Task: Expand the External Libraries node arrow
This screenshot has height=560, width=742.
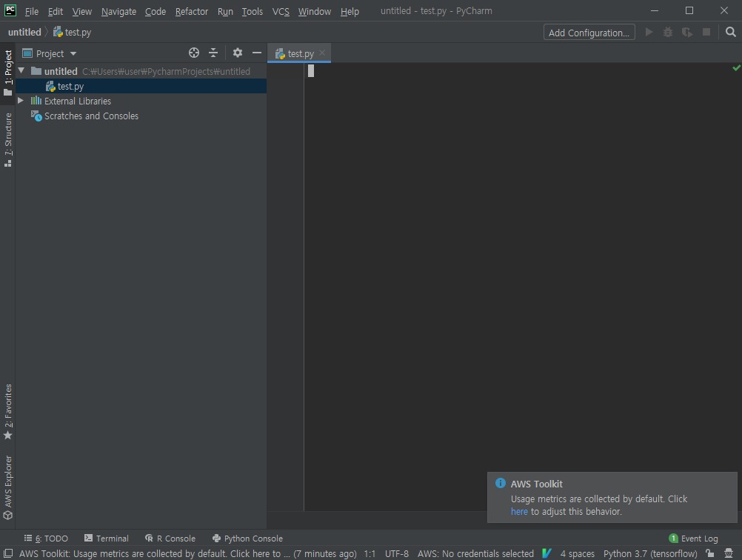Action: (x=21, y=101)
